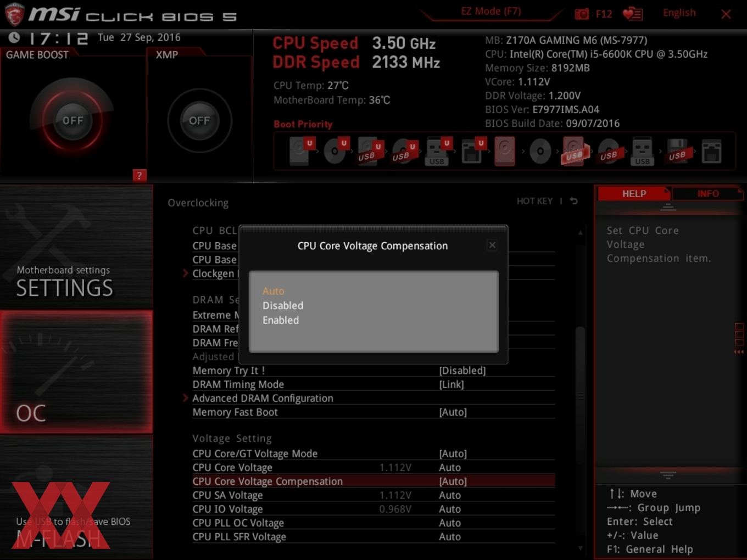The height and width of the screenshot is (560, 747).
Task: Go back using the Hot Key return arrow
Action: [x=573, y=201]
